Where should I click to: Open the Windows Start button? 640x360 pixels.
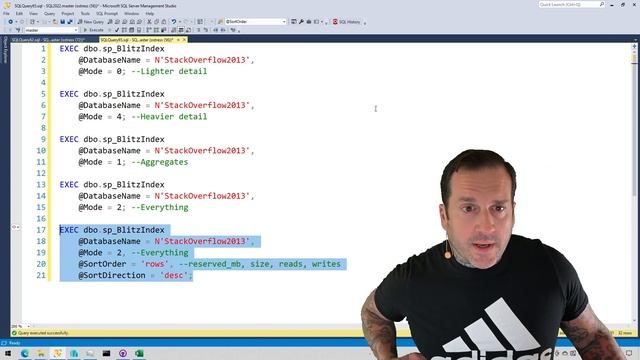[x=8, y=353]
